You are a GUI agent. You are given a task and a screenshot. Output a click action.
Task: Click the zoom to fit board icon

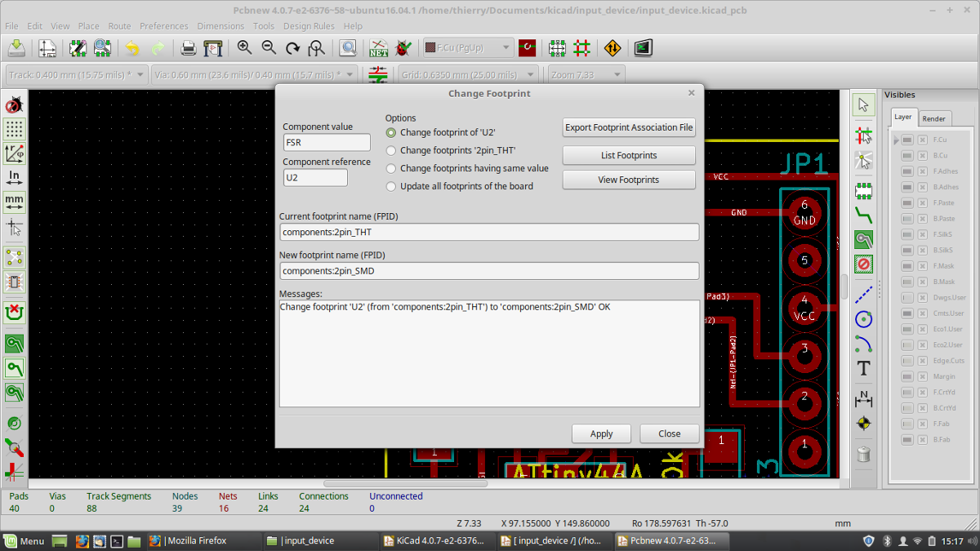316,48
